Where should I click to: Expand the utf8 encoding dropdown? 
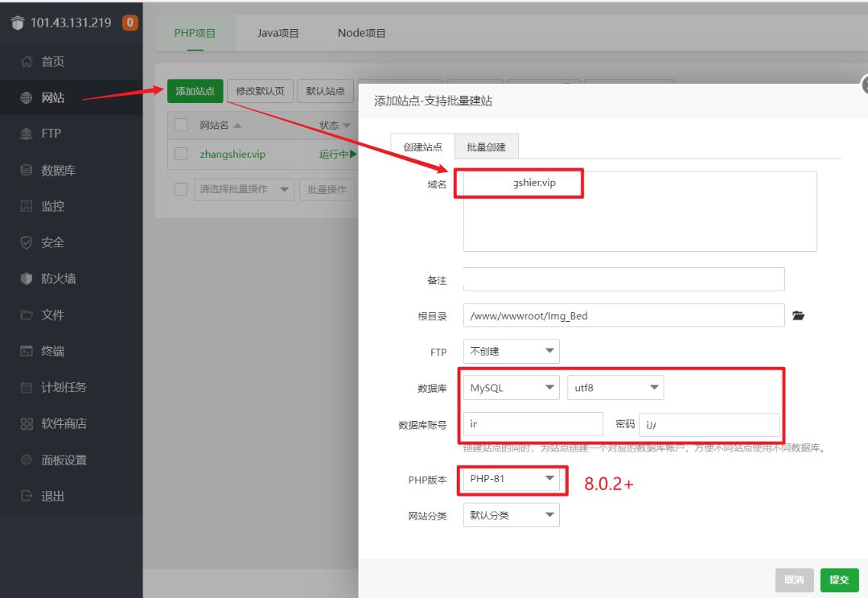tap(615, 388)
